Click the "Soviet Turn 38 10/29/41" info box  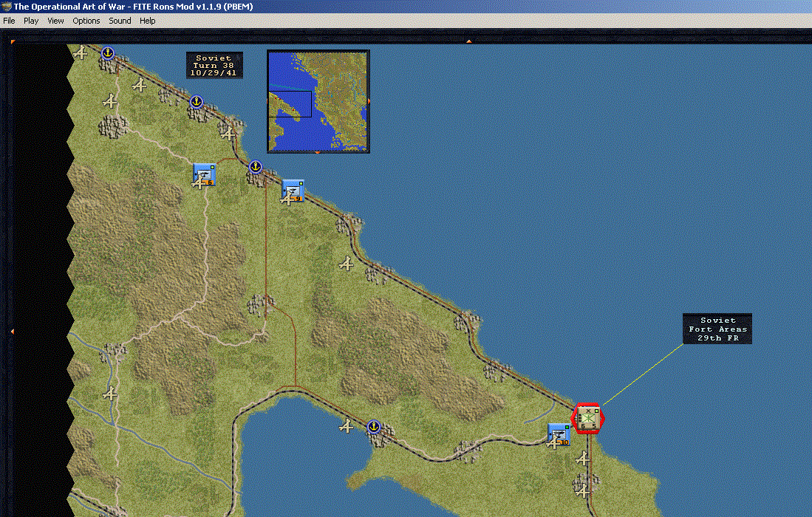coord(214,65)
